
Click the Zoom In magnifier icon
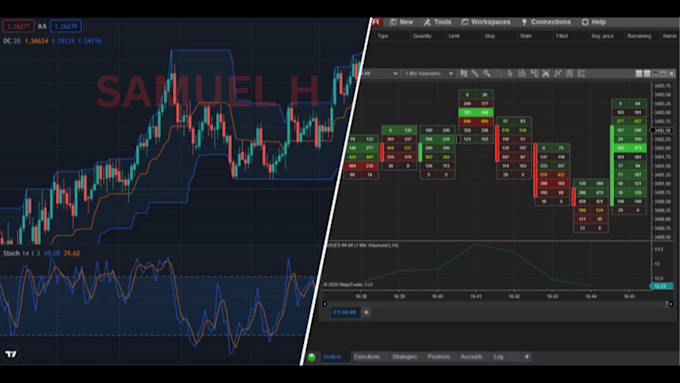(487, 74)
